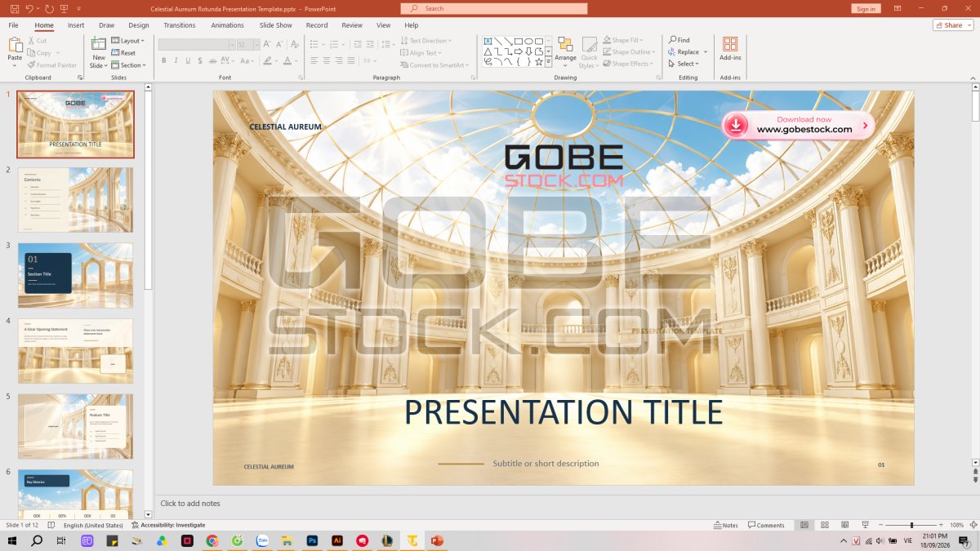This screenshot has width=980, height=551.
Task: Select the text box shape in the gallery
Action: click(488, 41)
